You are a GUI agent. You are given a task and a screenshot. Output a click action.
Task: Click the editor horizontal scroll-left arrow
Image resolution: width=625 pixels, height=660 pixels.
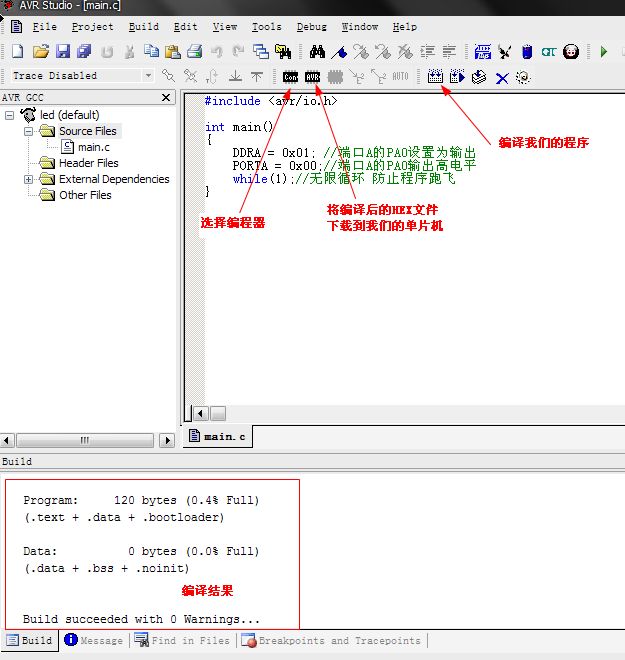[201, 413]
